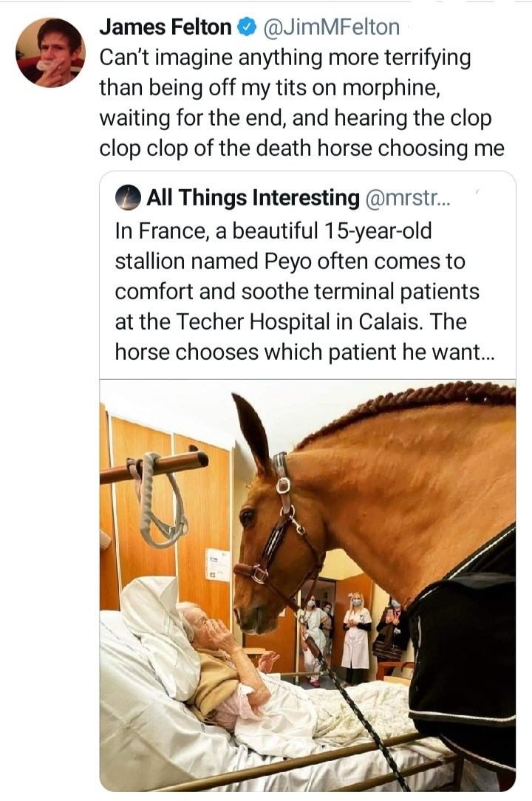Tap the All Things Interesting avatar icon

coord(129,197)
